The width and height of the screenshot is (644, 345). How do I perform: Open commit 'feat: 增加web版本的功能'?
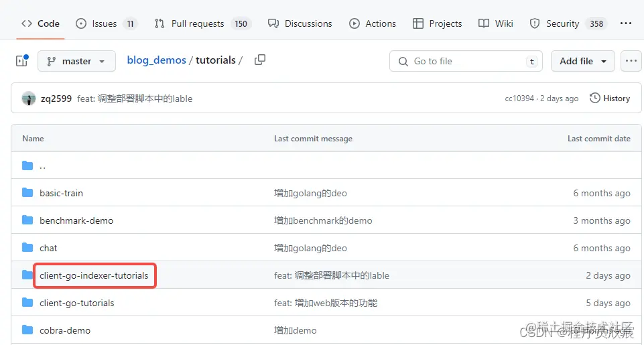click(326, 303)
